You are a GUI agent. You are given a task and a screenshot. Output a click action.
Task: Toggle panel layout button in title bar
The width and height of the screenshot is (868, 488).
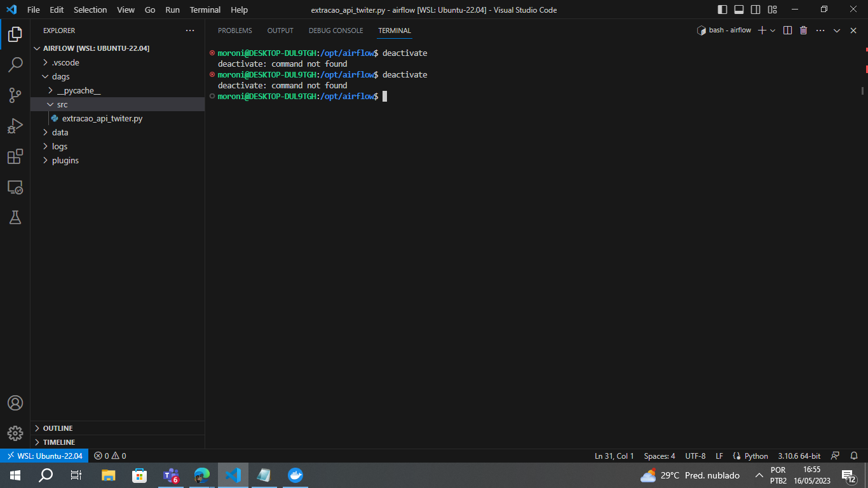[x=739, y=10]
